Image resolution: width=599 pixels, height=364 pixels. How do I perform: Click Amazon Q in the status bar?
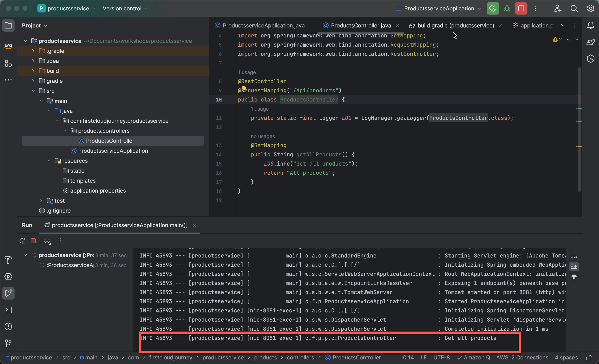pyautogui.click(x=474, y=358)
